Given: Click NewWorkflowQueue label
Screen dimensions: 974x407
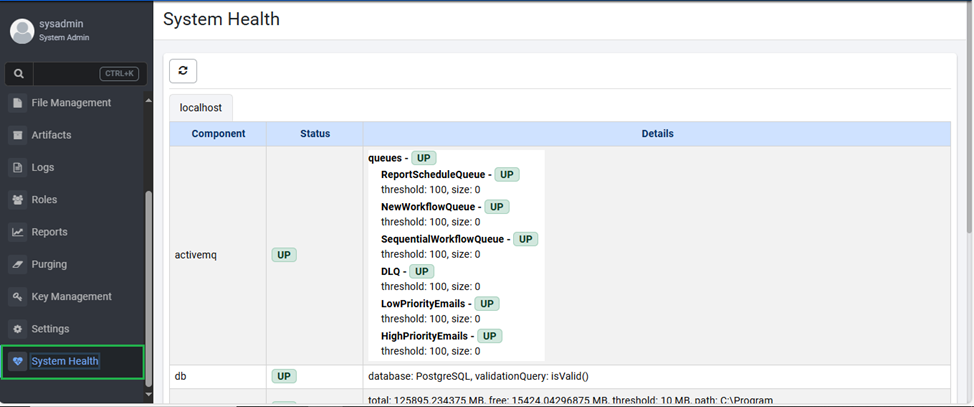Looking at the screenshot, I should click(428, 207).
